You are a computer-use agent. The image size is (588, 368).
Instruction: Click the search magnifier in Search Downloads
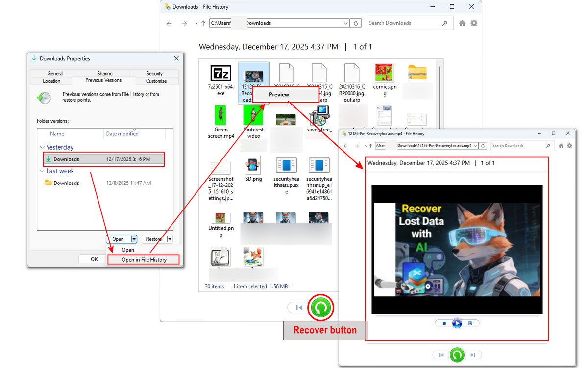point(444,23)
